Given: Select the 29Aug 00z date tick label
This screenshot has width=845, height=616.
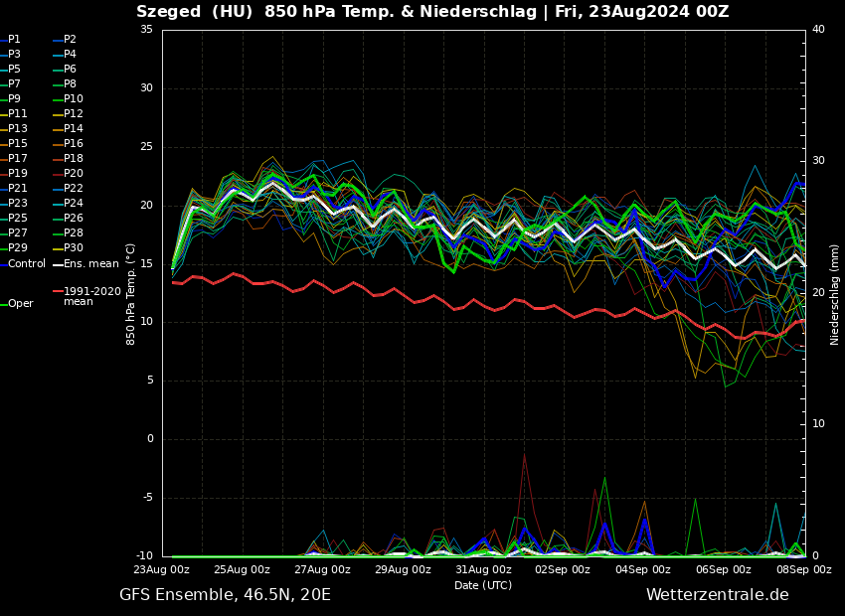Looking at the screenshot, I should point(404,569).
